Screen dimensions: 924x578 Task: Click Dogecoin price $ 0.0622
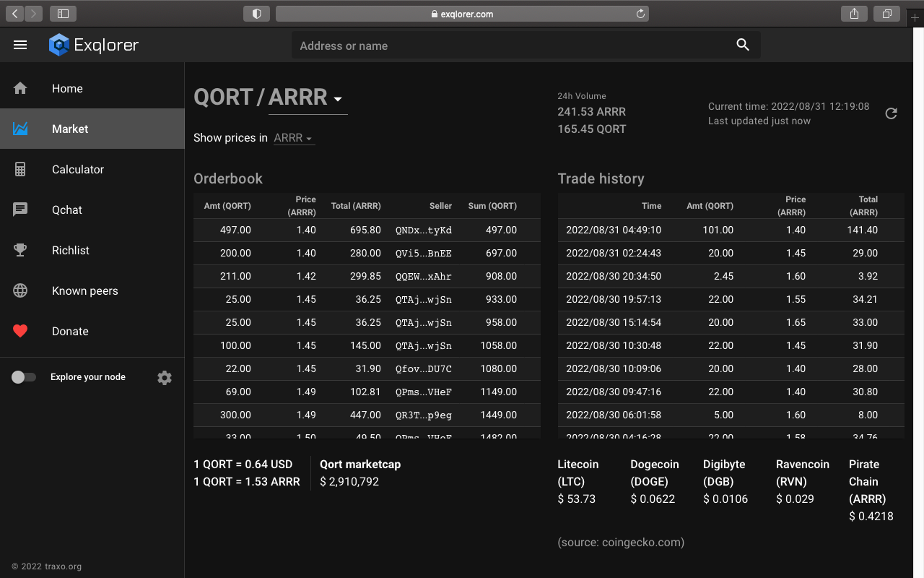pyautogui.click(x=653, y=499)
